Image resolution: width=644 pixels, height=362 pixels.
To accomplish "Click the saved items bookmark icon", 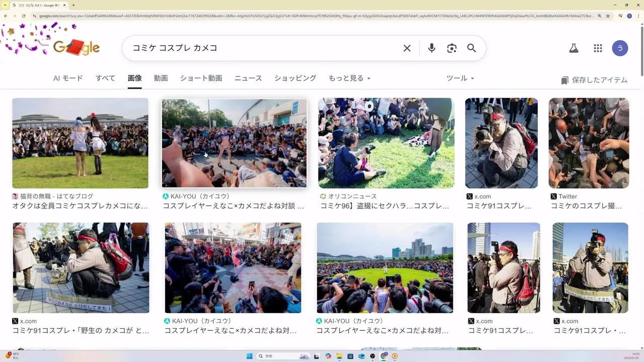I will [x=565, y=80].
